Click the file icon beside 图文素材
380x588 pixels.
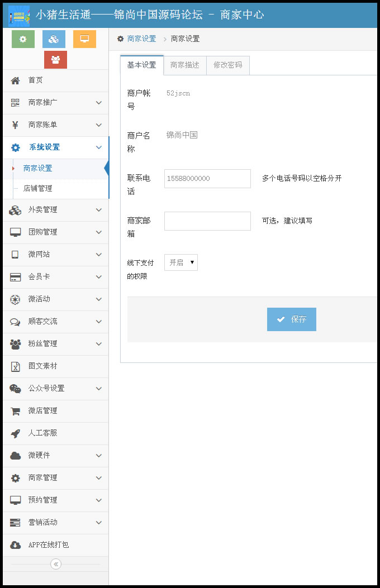coord(16,366)
